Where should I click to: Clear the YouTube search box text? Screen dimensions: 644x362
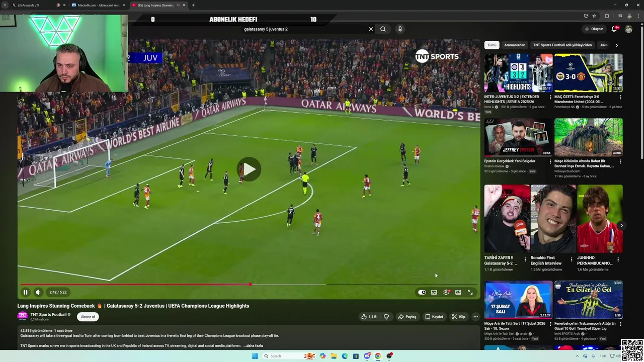371,29
